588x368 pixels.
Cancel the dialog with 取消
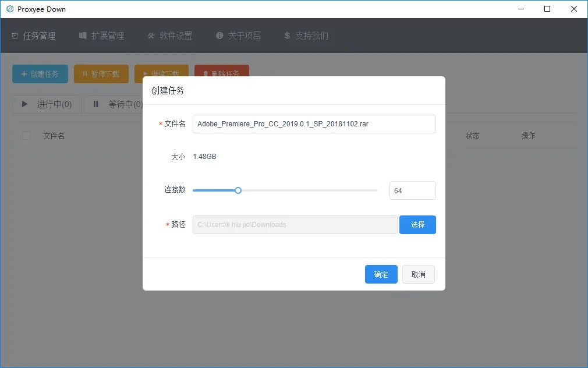click(419, 274)
